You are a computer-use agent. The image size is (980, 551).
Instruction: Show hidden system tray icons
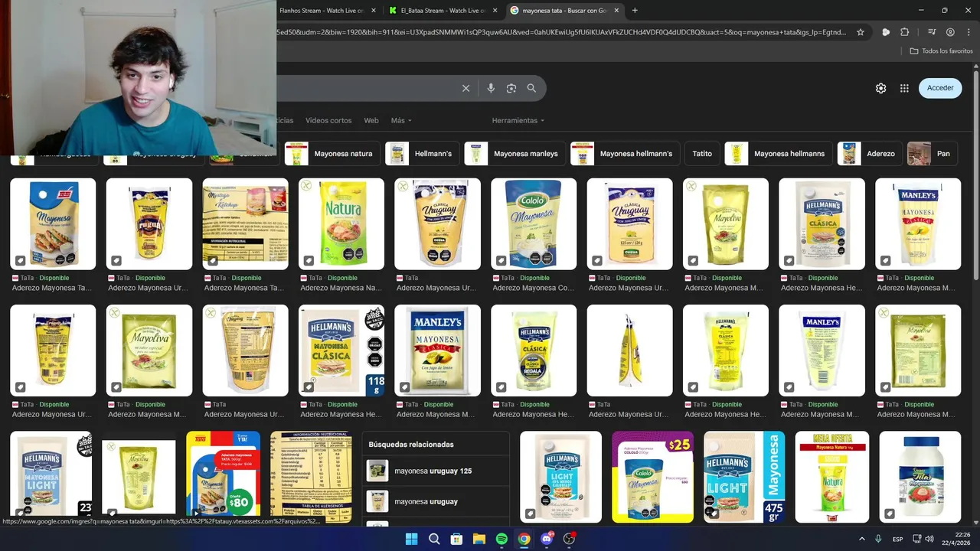click(861, 539)
